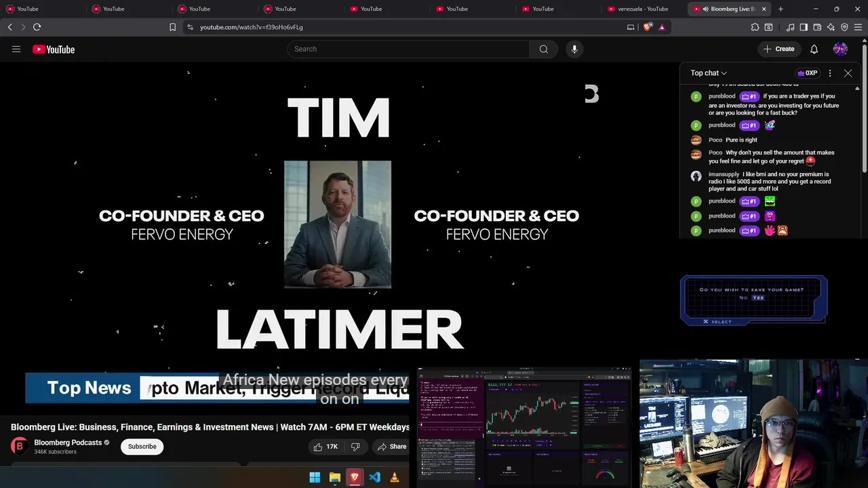This screenshot has width=868, height=488.
Task: Go back to the previous page
Action: (x=10, y=27)
